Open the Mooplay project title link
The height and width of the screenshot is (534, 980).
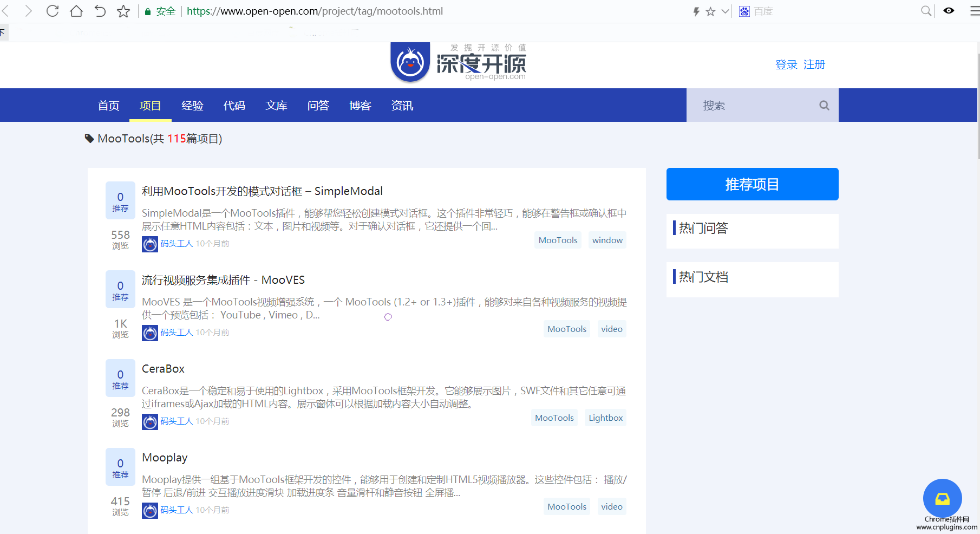point(165,458)
